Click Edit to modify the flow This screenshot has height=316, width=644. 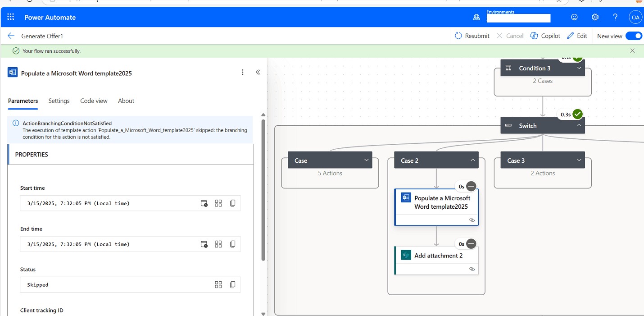click(x=577, y=36)
